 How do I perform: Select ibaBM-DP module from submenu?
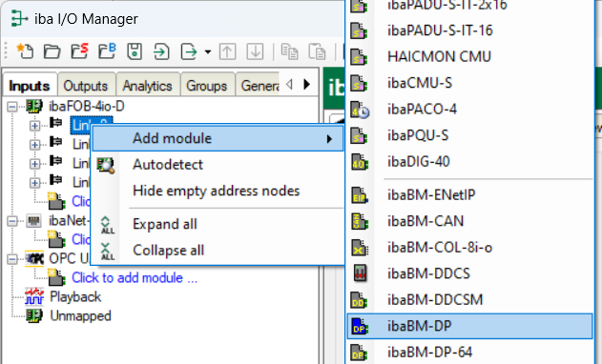tap(470, 326)
